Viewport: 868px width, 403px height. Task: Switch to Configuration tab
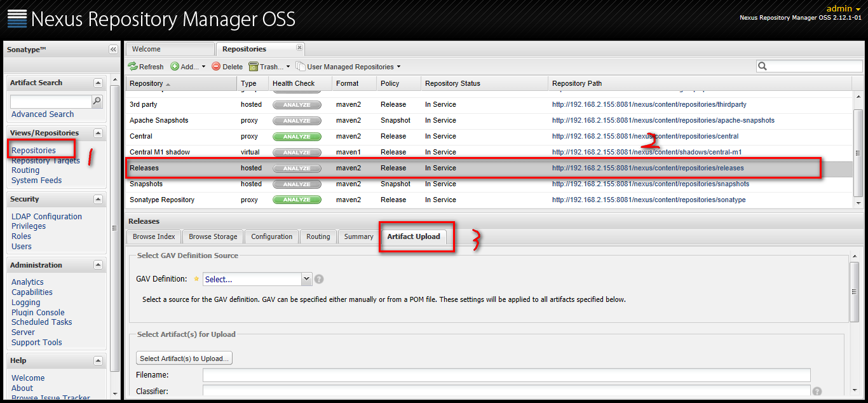[271, 236]
